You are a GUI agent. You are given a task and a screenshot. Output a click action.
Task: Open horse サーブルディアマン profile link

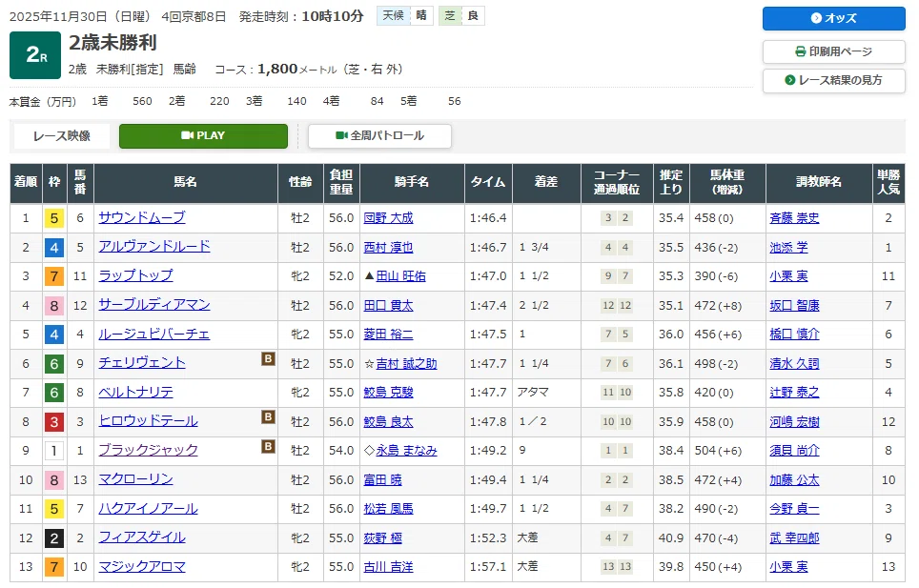154,305
